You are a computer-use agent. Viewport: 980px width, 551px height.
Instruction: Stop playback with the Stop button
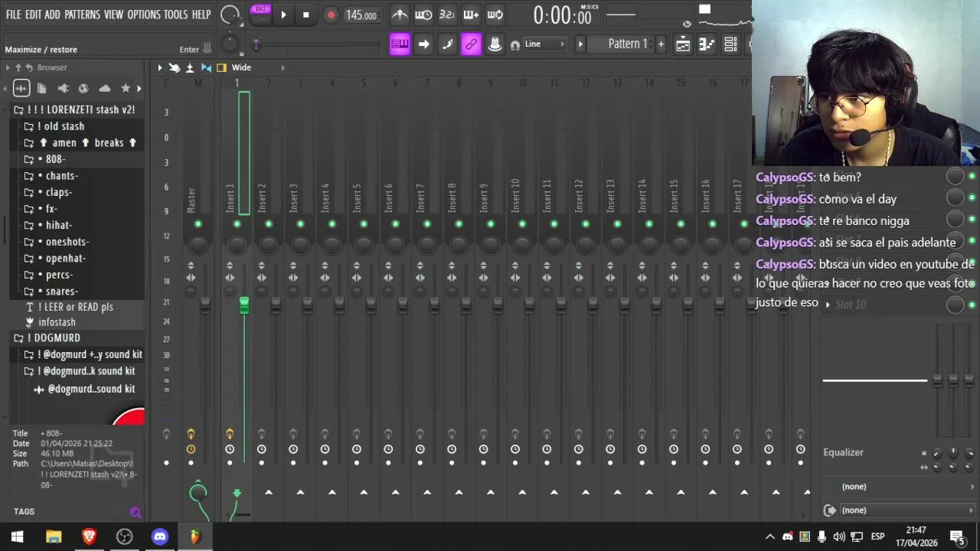click(306, 15)
